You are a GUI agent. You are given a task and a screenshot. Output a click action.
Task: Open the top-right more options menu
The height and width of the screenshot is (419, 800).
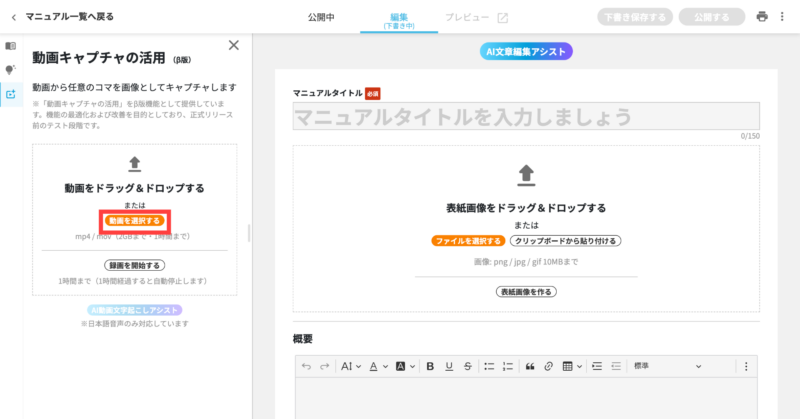tap(782, 17)
